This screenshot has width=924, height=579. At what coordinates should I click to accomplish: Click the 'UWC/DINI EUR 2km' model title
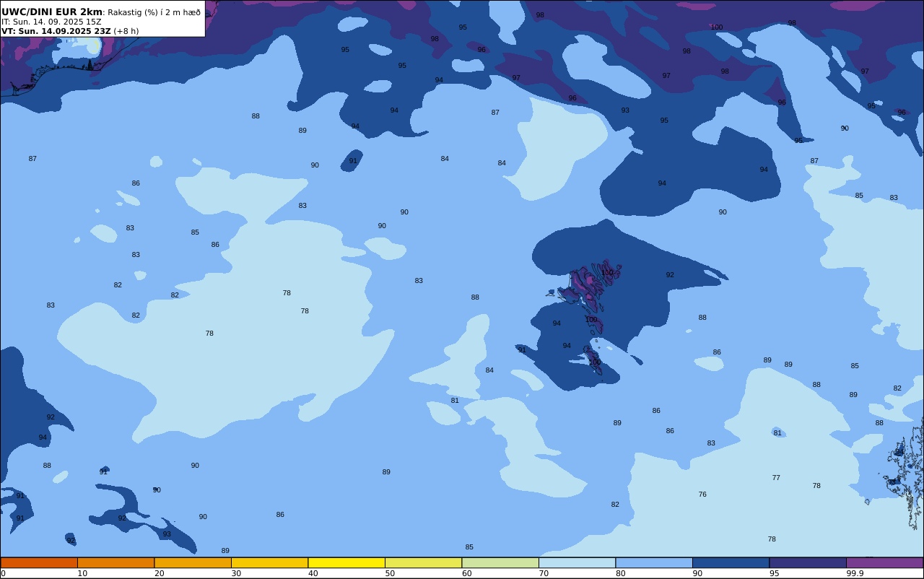click(x=52, y=12)
